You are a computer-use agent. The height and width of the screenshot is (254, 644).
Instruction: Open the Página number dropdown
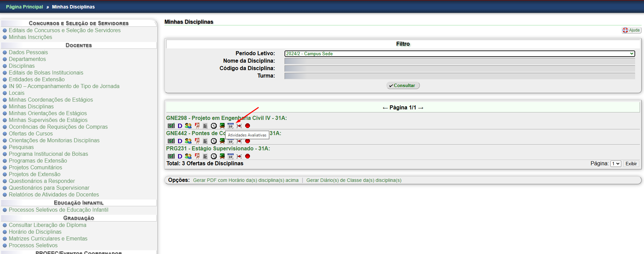[x=616, y=164]
